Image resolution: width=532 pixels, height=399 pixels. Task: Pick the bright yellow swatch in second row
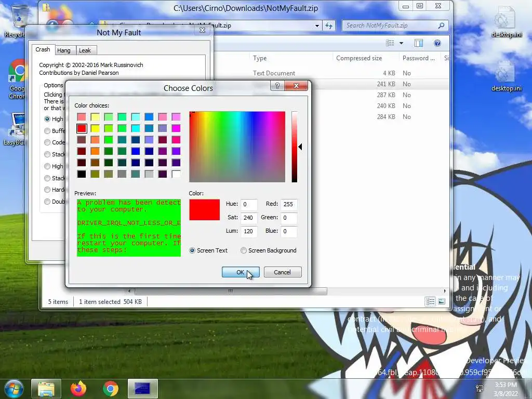[95, 128]
